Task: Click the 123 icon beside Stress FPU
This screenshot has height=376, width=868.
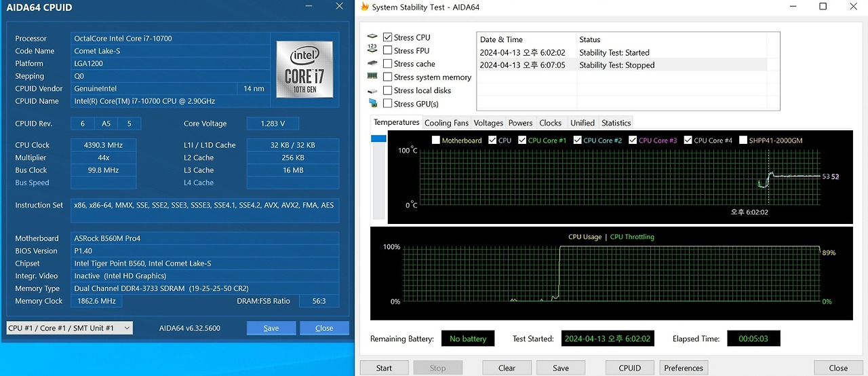Action: pyautogui.click(x=372, y=48)
